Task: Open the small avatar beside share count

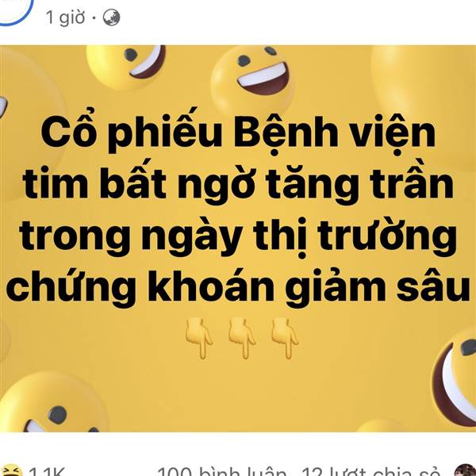Action: (466, 470)
